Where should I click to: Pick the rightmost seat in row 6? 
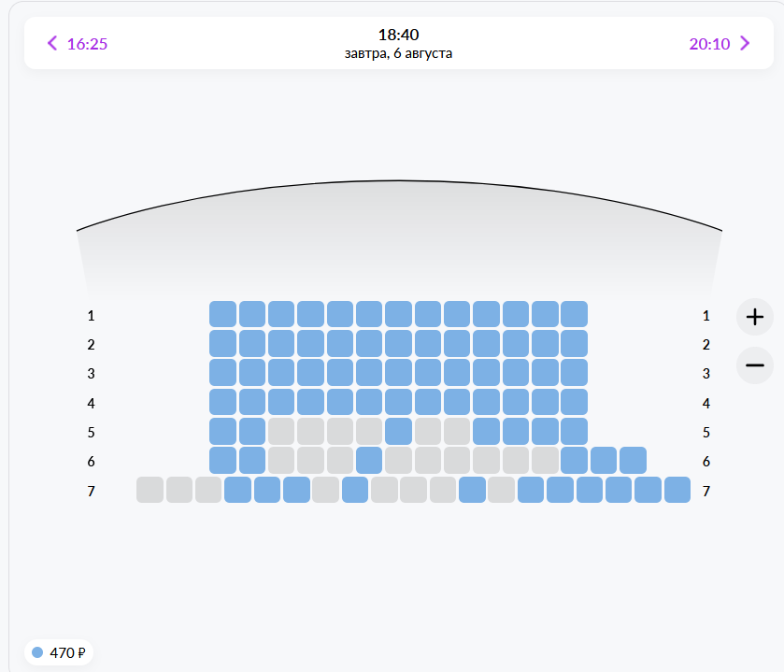click(633, 460)
